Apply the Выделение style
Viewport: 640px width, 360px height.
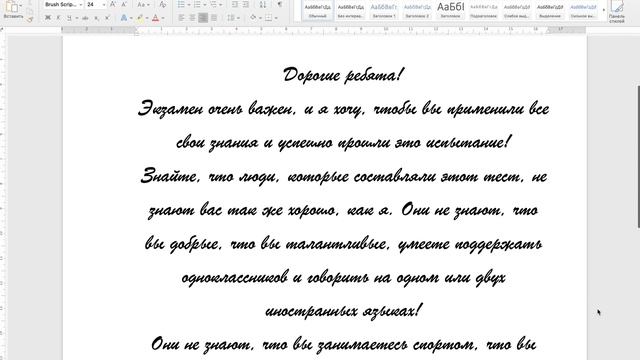coord(549,11)
